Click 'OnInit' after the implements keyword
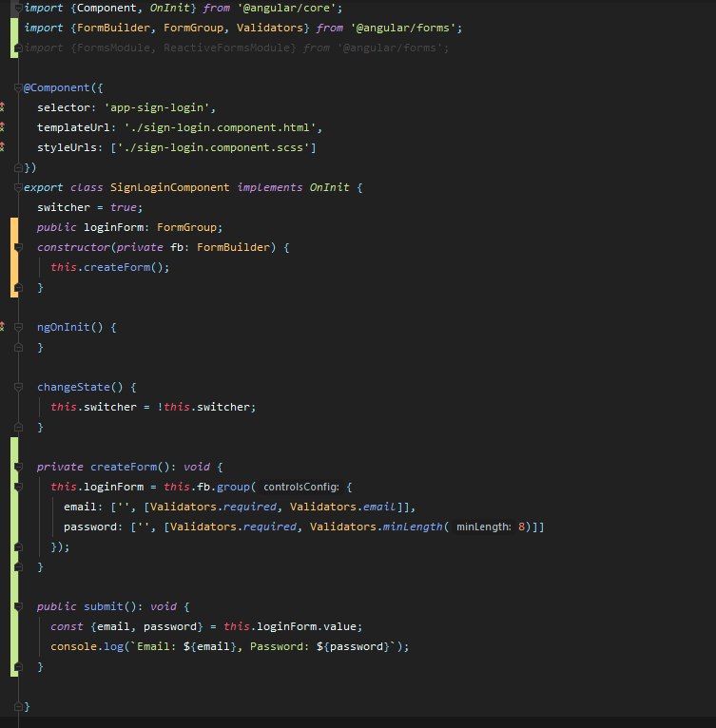 click(x=329, y=187)
